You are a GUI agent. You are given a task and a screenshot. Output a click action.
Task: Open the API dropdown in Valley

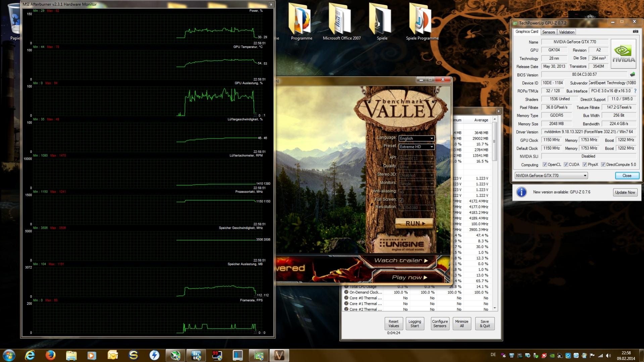[x=416, y=158]
